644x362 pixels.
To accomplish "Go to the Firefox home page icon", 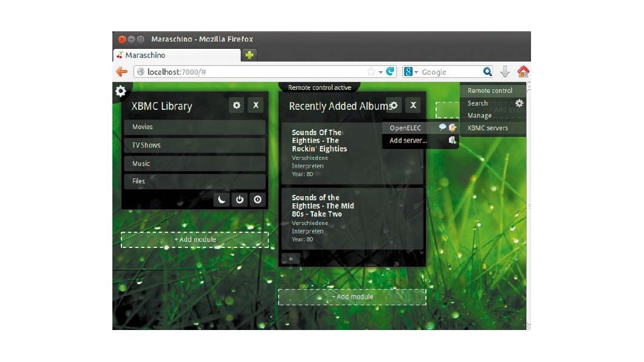I will [x=523, y=72].
